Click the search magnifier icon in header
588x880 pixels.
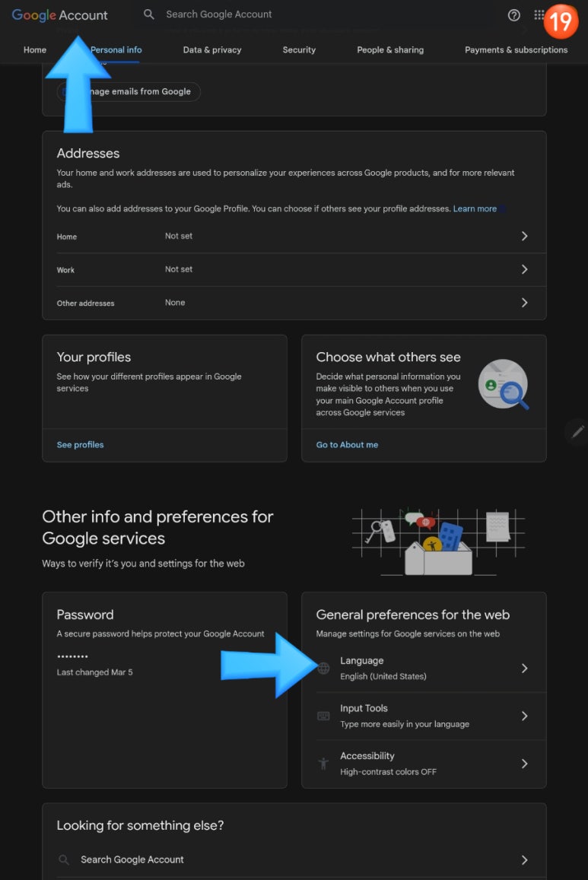[x=148, y=14]
